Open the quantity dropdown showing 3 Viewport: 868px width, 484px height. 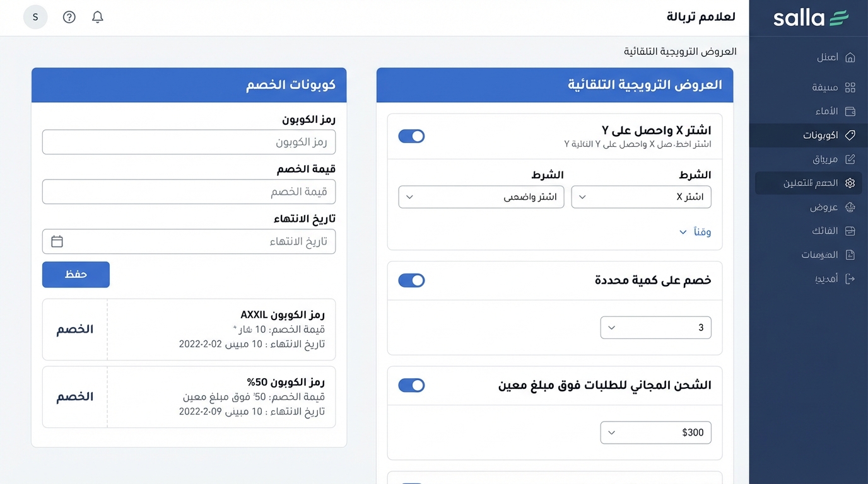tap(655, 327)
